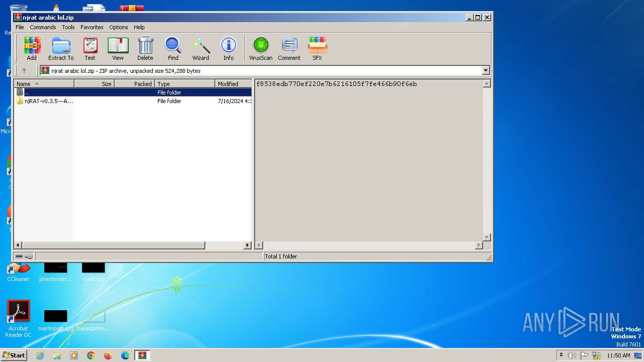Open the Windows Start menu
The width and height of the screenshot is (644, 362).
(14, 355)
